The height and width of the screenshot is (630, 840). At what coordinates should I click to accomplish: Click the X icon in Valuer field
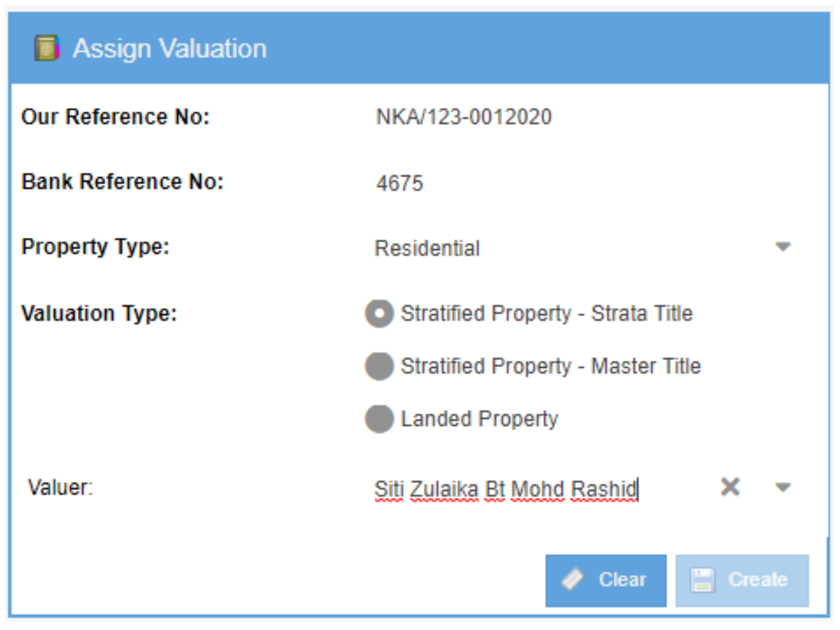click(x=729, y=488)
